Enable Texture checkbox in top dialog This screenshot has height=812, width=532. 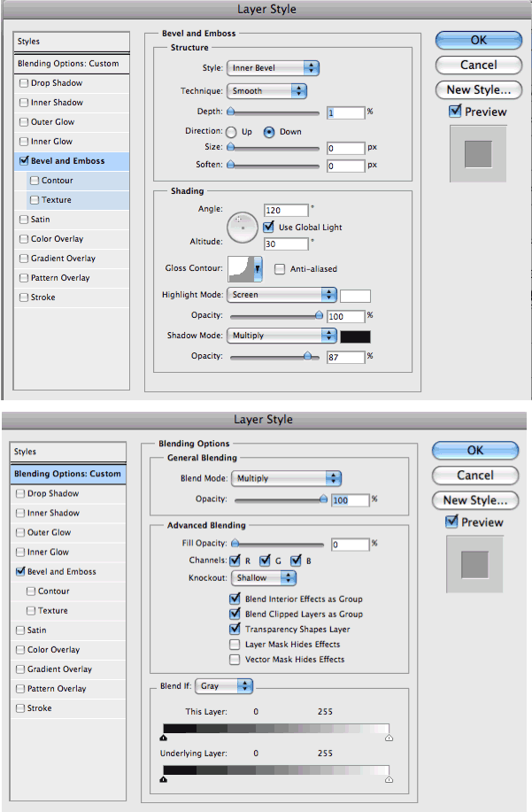tap(35, 200)
